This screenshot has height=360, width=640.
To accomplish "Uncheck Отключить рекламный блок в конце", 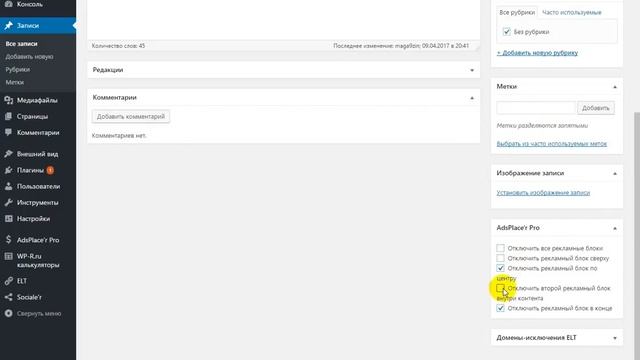I will pos(500,308).
